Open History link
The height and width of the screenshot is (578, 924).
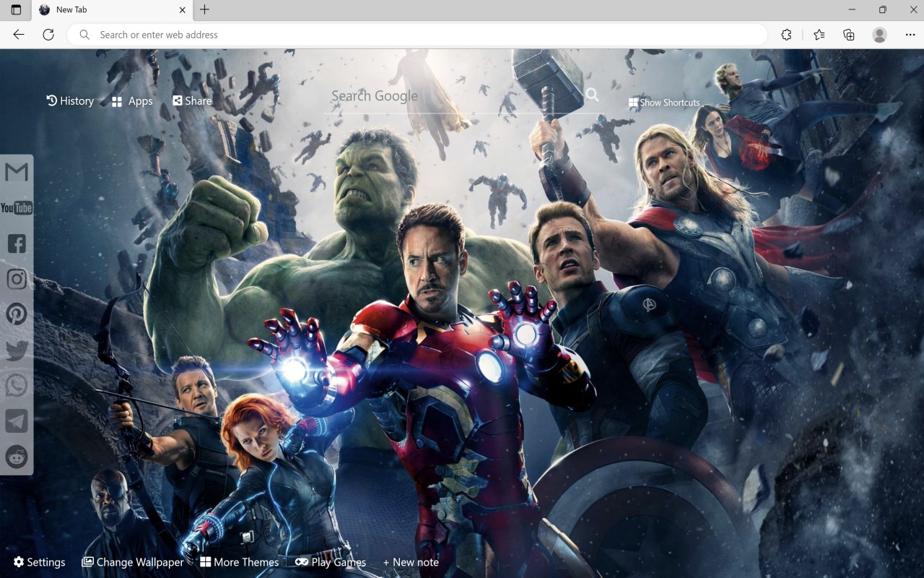[x=70, y=101]
